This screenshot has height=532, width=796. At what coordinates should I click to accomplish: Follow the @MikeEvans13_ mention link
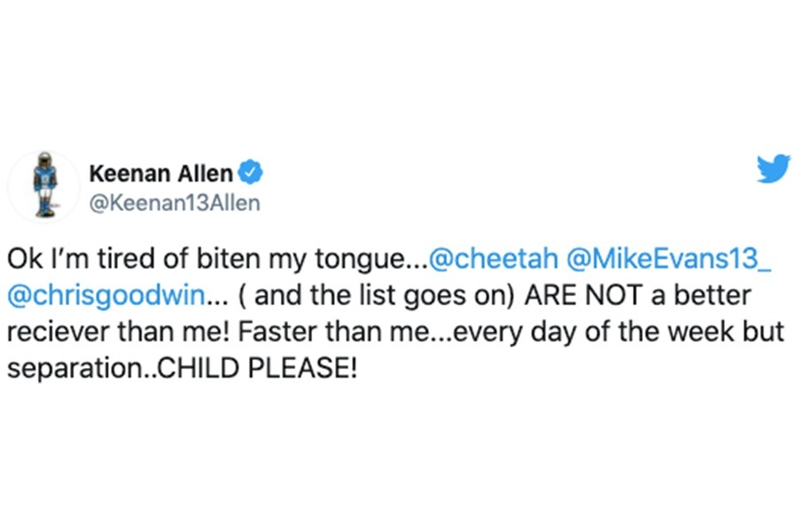tap(668, 258)
